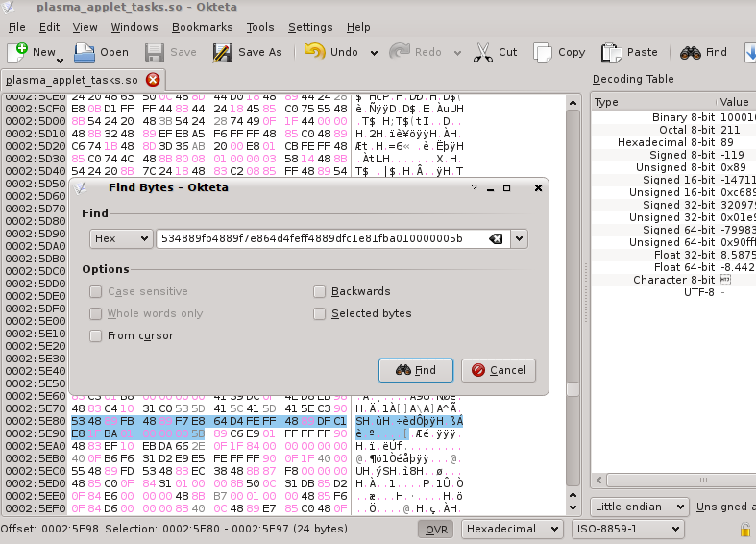Viewport: 756px width, 544px height.
Task: Enable the Backwards checkbox
Action: [x=319, y=291]
